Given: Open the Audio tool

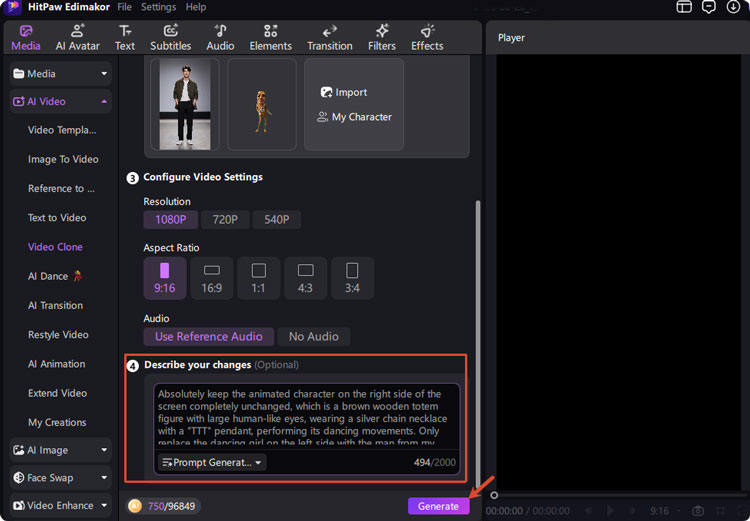Looking at the screenshot, I should [x=220, y=38].
